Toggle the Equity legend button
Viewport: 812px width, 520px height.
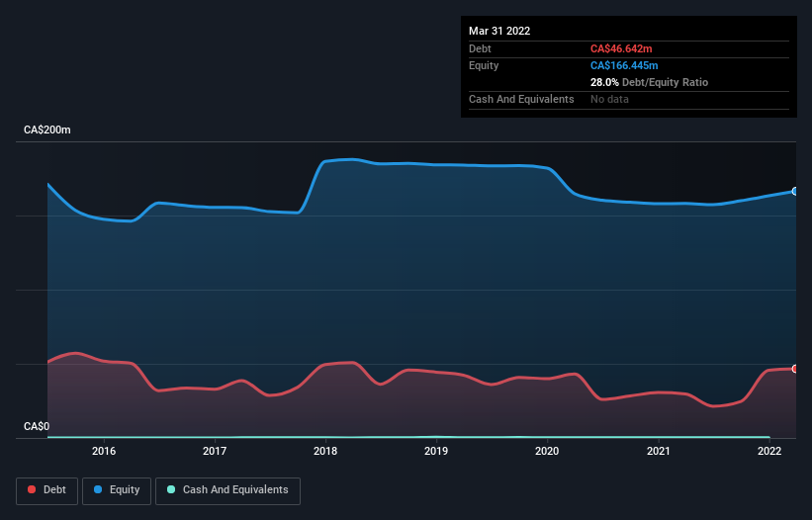[x=117, y=490]
